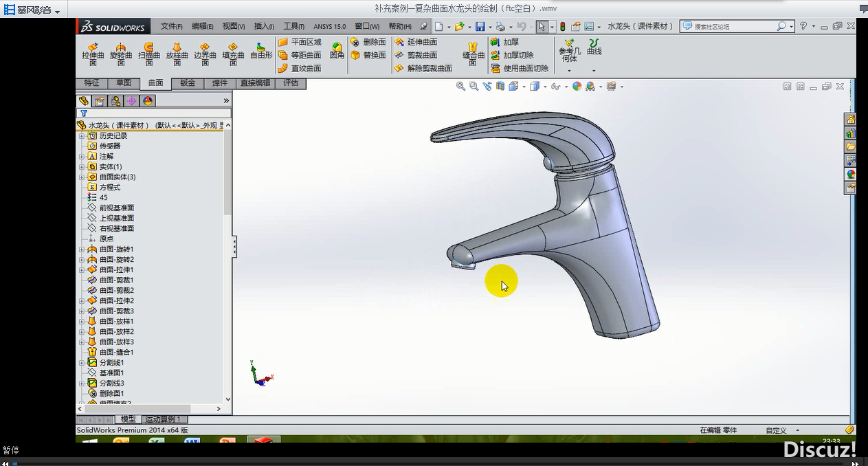This screenshot has width=868, height=466.
Task: Expand the 历史记录 tree node
Action: click(82, 136)
